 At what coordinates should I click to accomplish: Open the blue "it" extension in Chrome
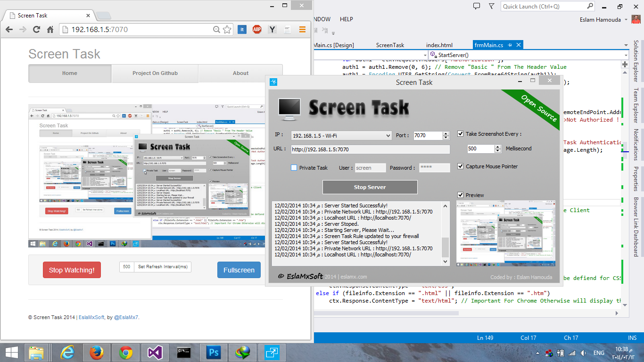pyautogui.click(x=242, y=29)
